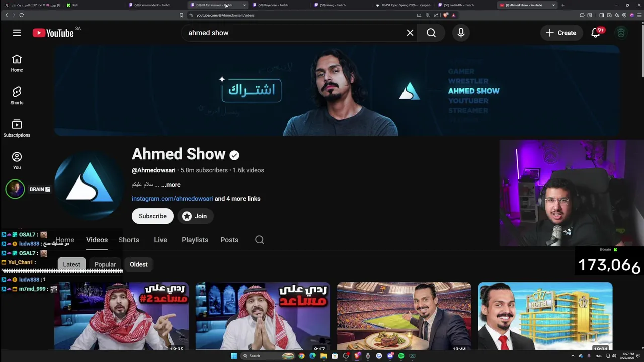Screen dimensions: 644x362
Task: Open Microsoft Edge from the taskbar
Action: [x=312, y=356]
